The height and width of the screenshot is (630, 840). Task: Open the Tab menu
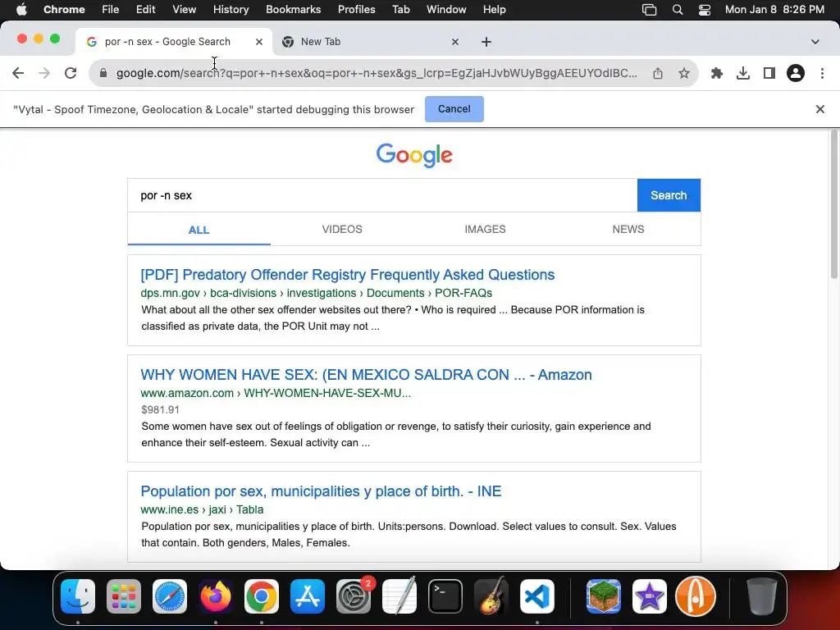point(400,10)
